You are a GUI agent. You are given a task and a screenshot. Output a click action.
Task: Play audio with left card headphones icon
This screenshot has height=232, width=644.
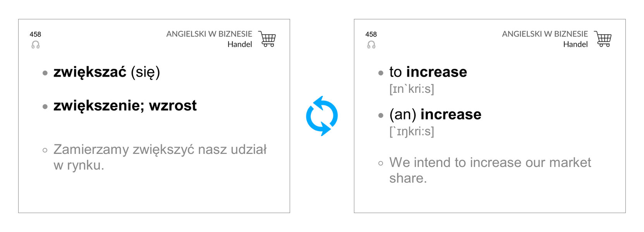click(x=36, y=45)
